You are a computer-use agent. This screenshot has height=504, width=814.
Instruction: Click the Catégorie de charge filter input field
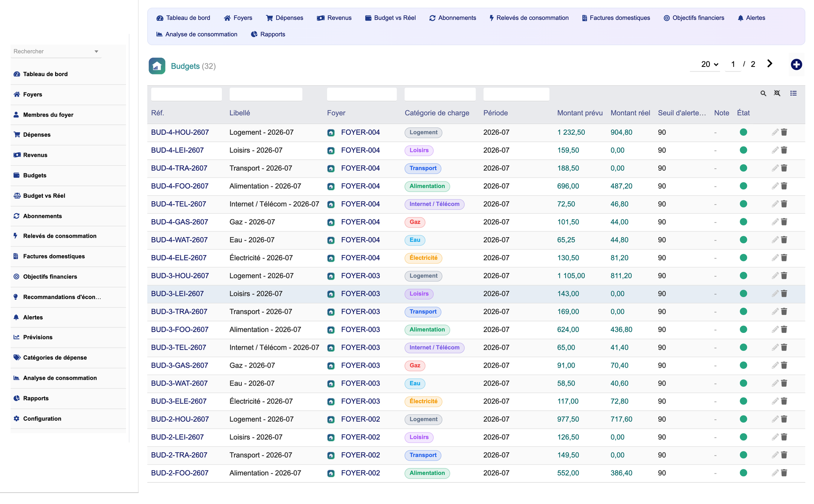click(440, 94)
